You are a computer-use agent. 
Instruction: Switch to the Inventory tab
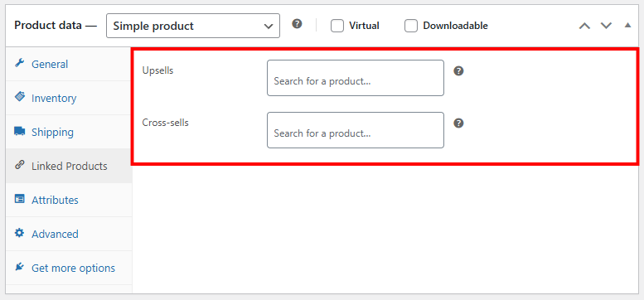click(69, 98)
